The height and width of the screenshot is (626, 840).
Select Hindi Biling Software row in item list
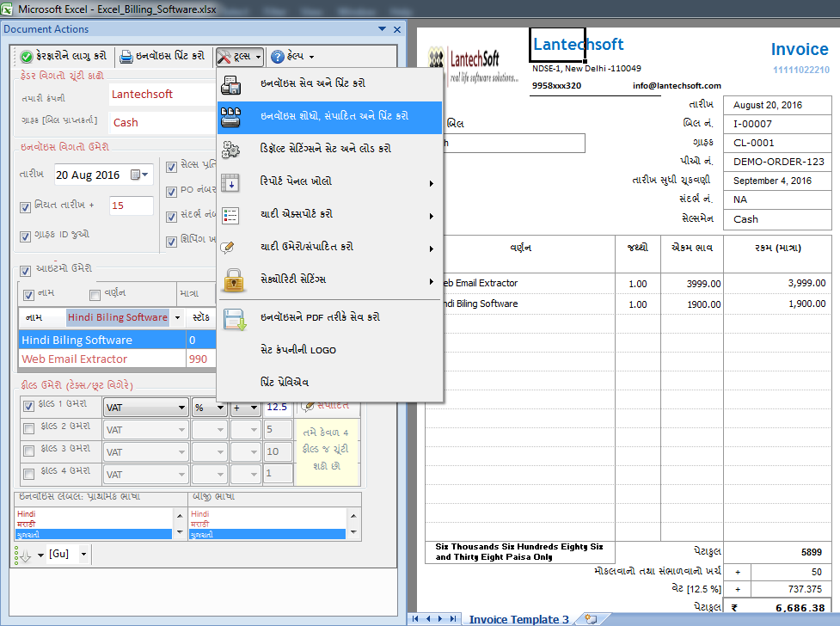coord(117,341)
